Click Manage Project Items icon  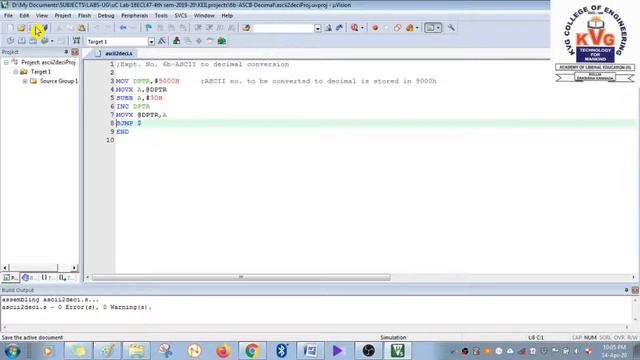click(176, 41)
